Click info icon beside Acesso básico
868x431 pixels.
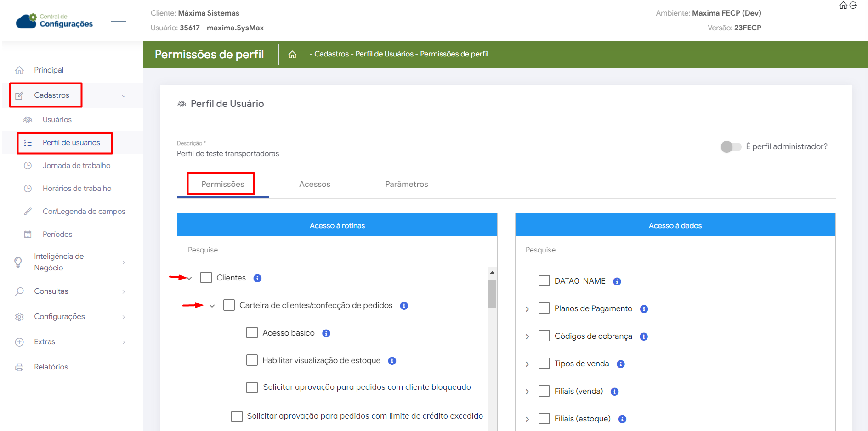coord(326,333)
